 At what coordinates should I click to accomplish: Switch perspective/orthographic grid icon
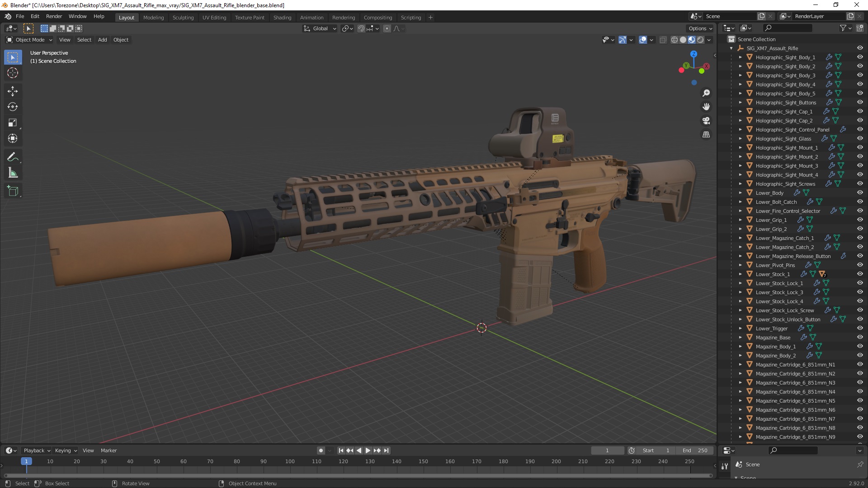(706, 135)
